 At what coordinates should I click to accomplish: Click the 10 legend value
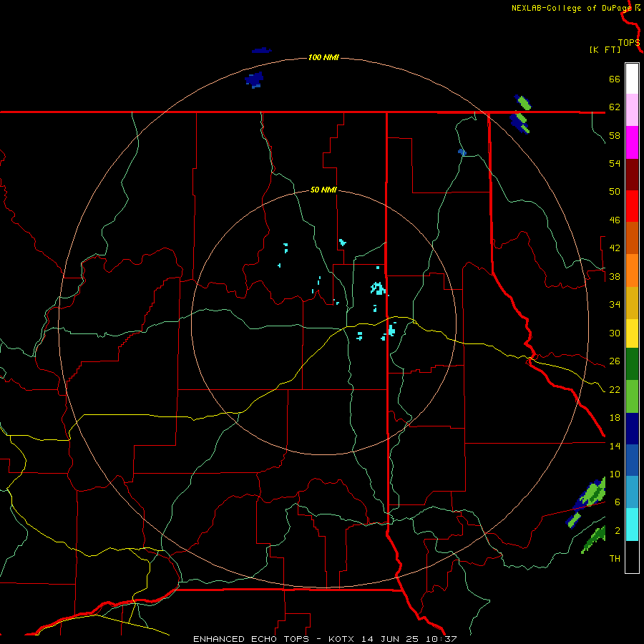[615, 474]
